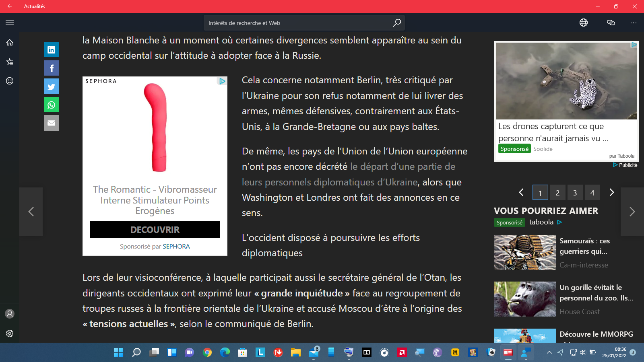Click the globe language icon
The width and height of the screenshot is (644, 362).
coord(584,23)
